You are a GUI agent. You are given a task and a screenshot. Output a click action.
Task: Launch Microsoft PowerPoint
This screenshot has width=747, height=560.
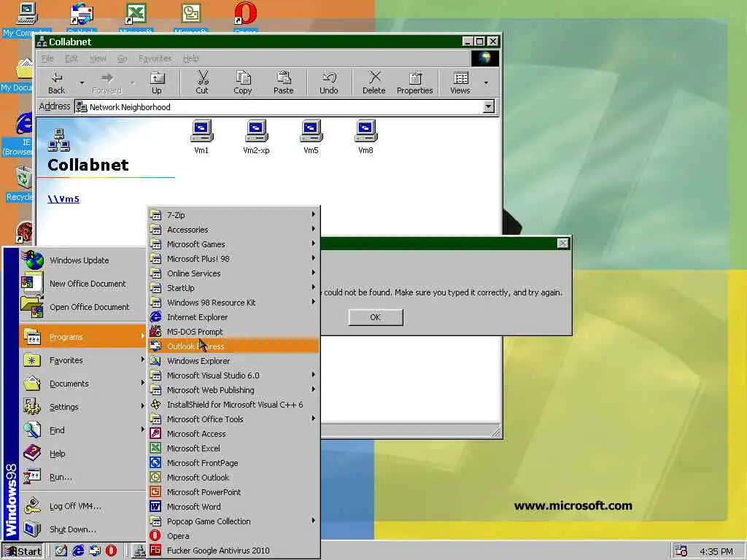point(233,492)
